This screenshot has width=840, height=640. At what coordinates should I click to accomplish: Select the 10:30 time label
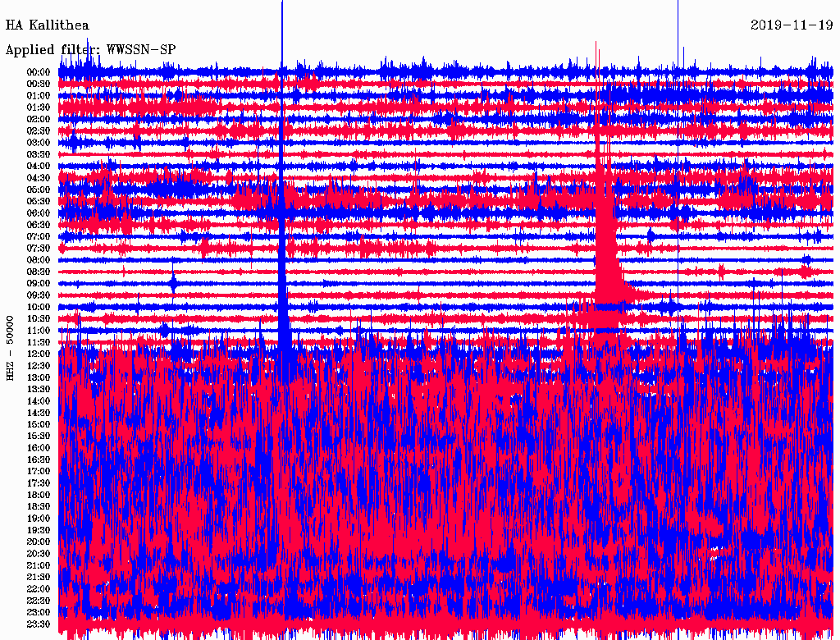tap(39, 319)
